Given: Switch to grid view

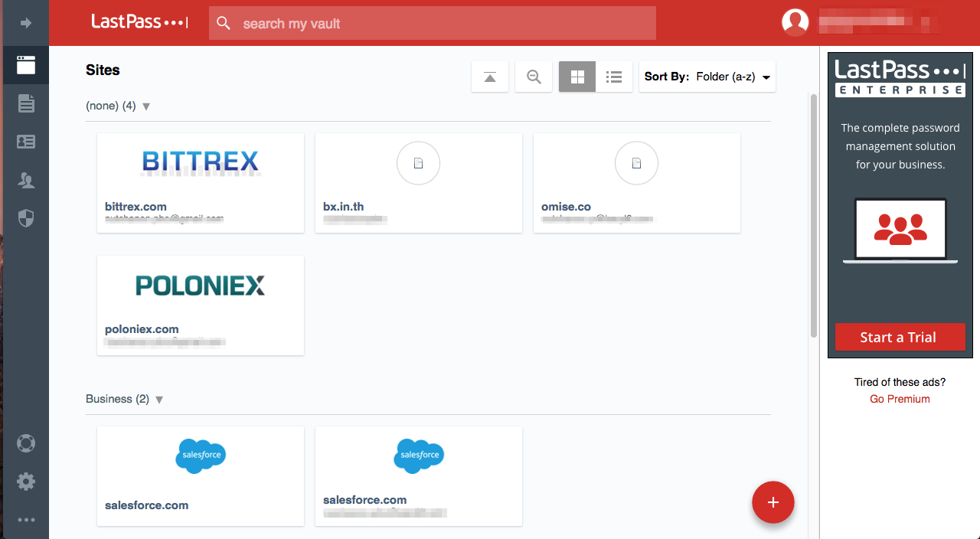Looking at the screenshot, I should pos(577,77).
